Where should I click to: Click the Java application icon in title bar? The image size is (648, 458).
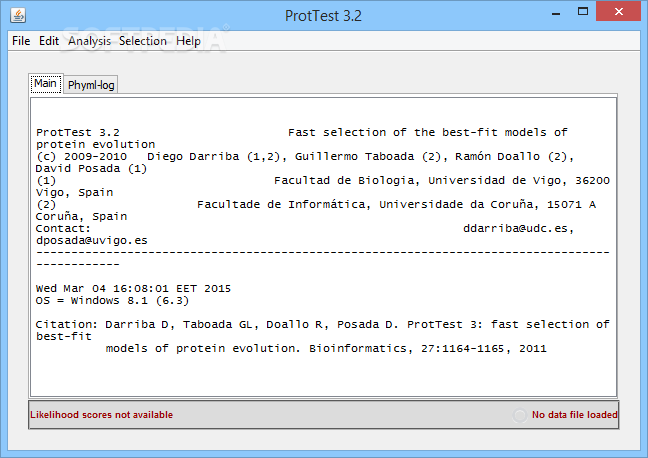18,15
